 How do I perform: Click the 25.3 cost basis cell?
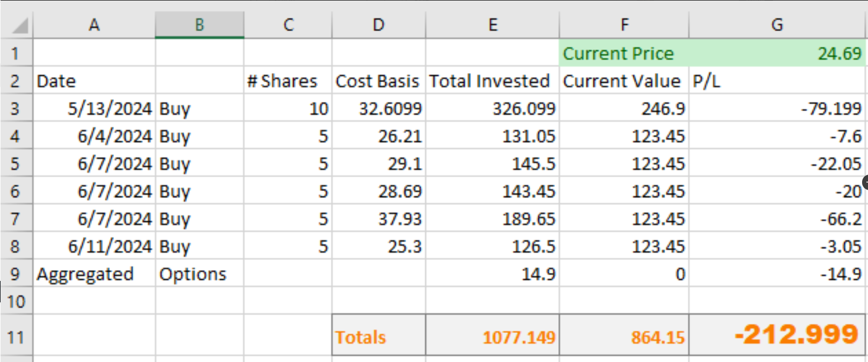[379, 246]
